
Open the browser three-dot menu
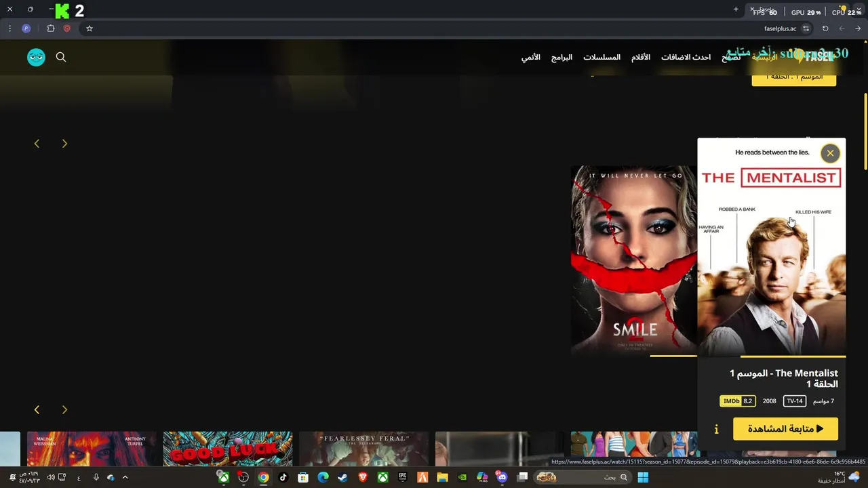[x=9, y=28]
